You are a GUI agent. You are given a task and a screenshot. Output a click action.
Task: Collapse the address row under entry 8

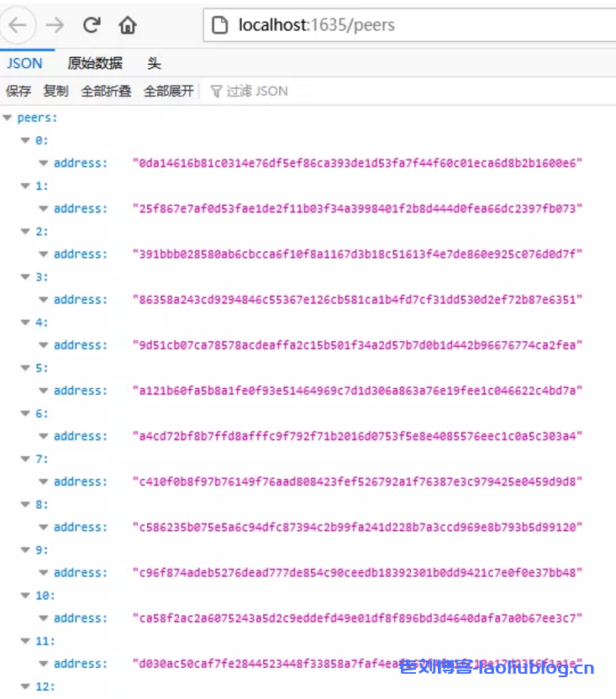pyautogui.click(x=43, y=528)
